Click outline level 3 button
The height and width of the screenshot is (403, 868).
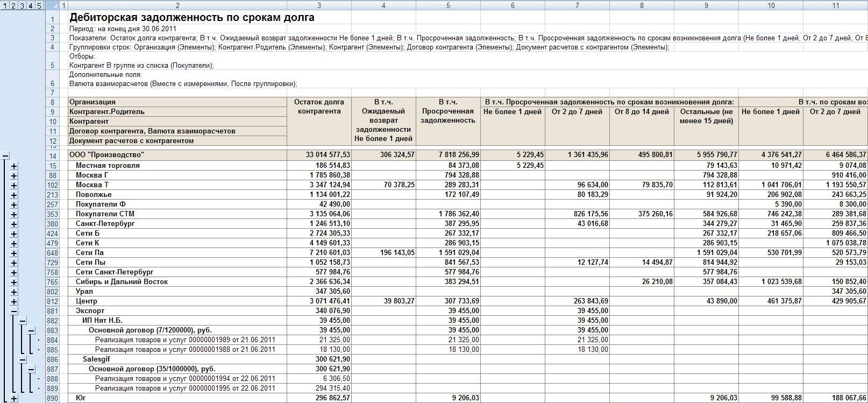(x=22, y=5)
